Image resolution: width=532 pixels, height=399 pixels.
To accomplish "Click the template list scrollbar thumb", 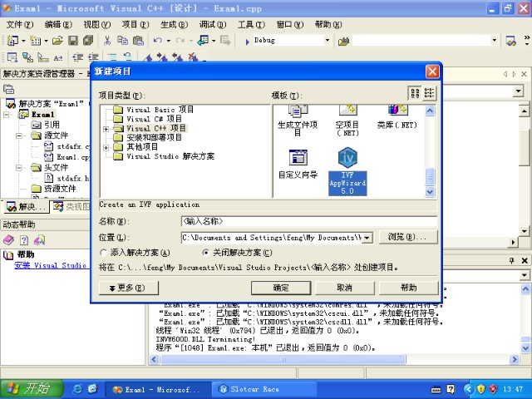I will pyautogui.click(x=430, y=177).
